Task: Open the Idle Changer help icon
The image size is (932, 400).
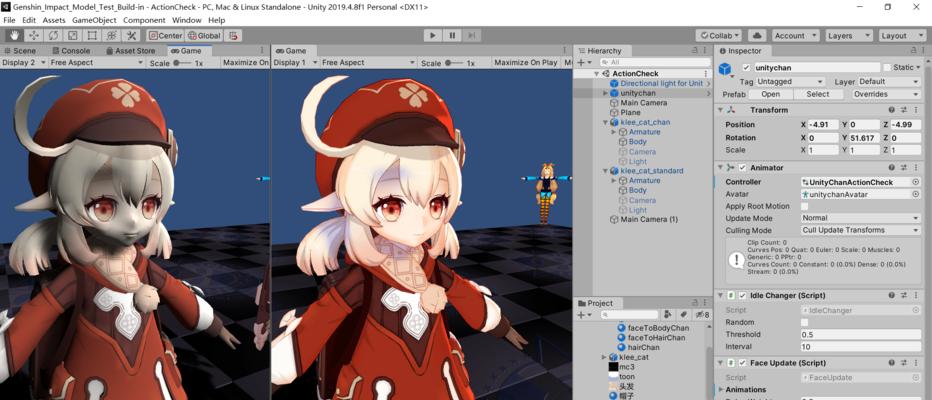Action: click(x=892, y=295)
